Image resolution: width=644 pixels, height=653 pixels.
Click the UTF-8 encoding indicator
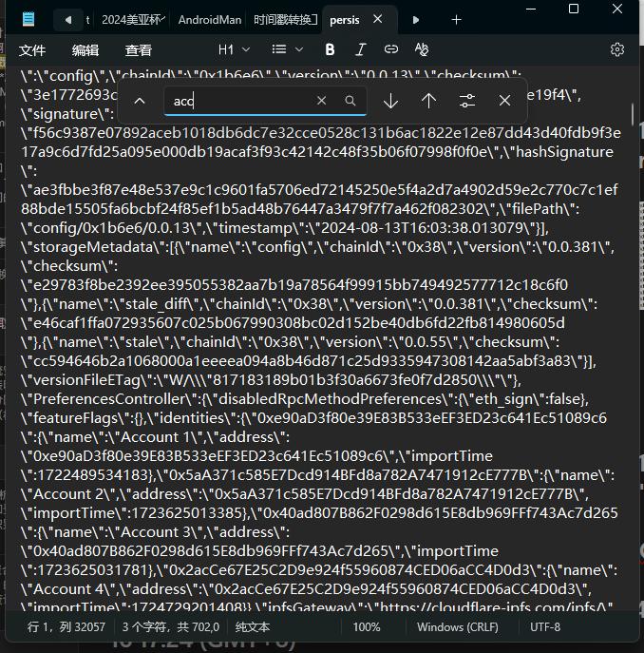[x=545, y=626]
